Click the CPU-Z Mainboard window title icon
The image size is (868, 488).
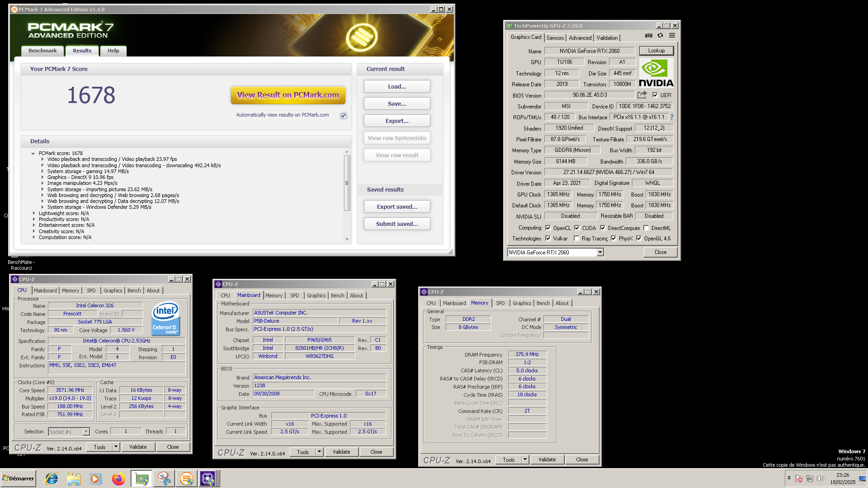pos(218,284)
